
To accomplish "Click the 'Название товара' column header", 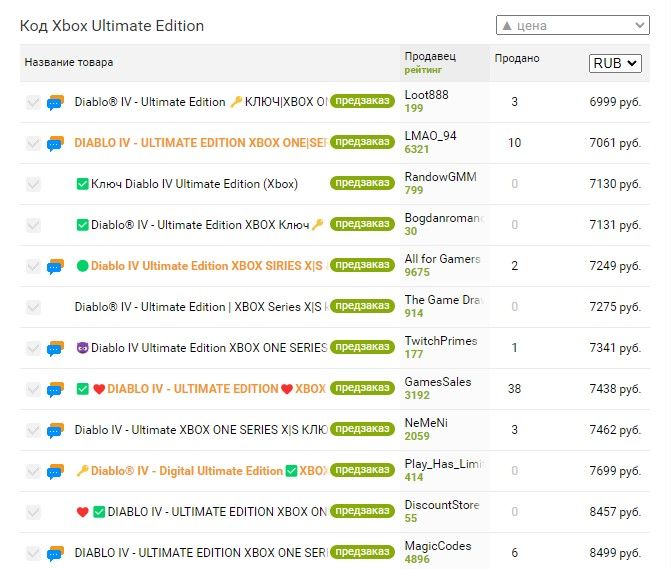I will pyautogui.click(x=68, y=62).
